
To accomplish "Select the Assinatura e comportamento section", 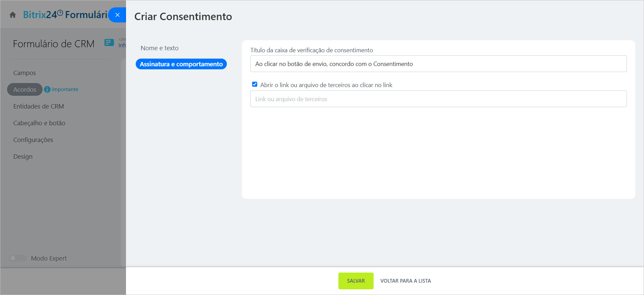I will (x=181, y=64).
